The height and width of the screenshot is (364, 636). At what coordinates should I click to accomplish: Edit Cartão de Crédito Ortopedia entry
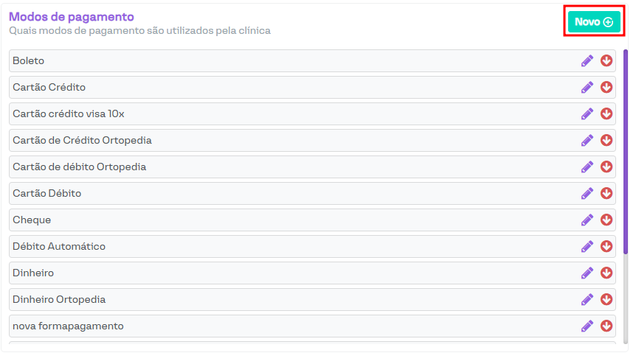(x=587, y=140)
